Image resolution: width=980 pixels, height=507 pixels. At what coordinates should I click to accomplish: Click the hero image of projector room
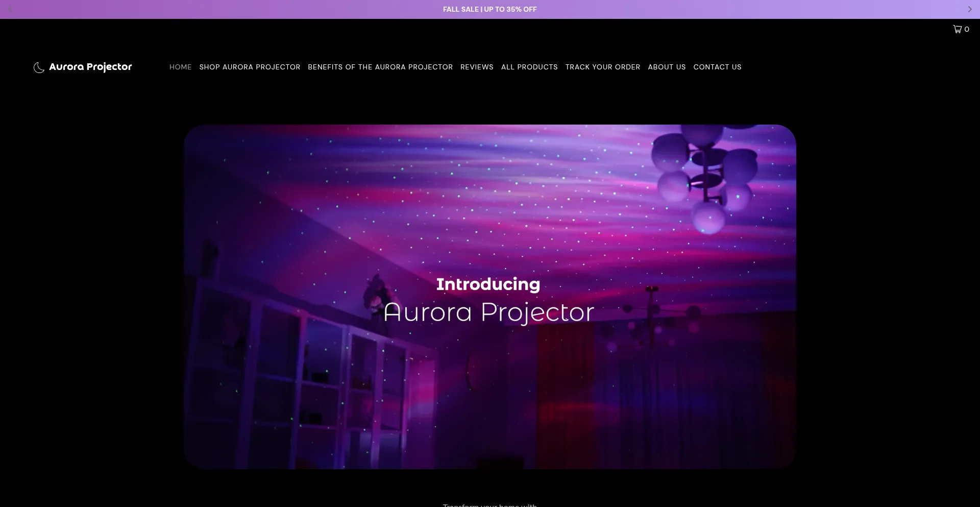[x=490, y=297]
